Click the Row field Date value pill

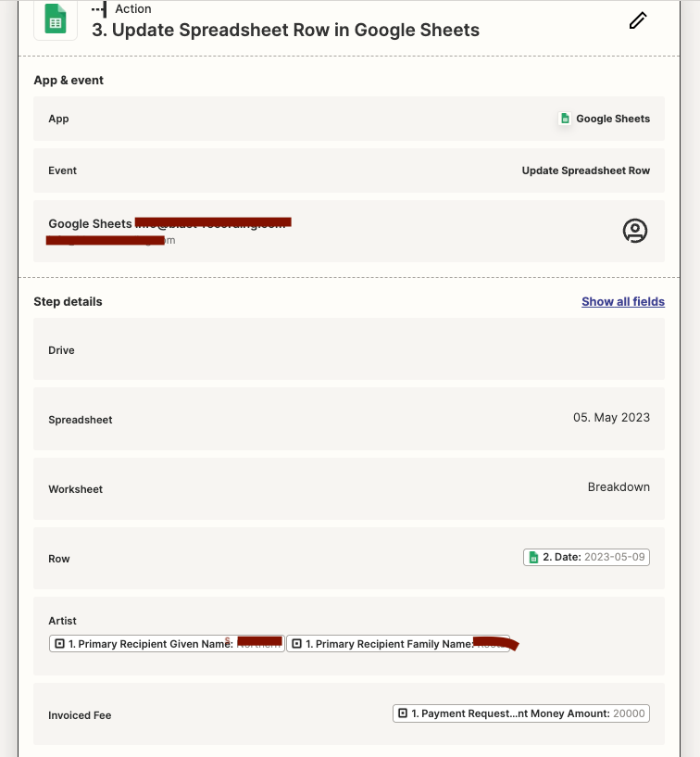pos(586,557)
